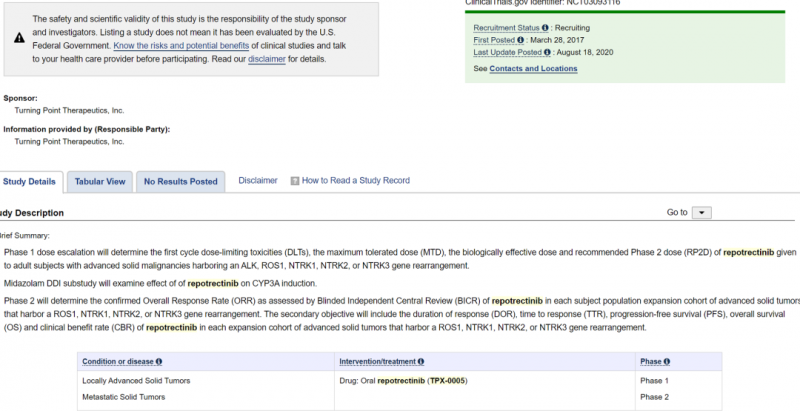Screen dimensions: 800x411
Task: Click the March 28, 2017 date
Action: (557, 40)
